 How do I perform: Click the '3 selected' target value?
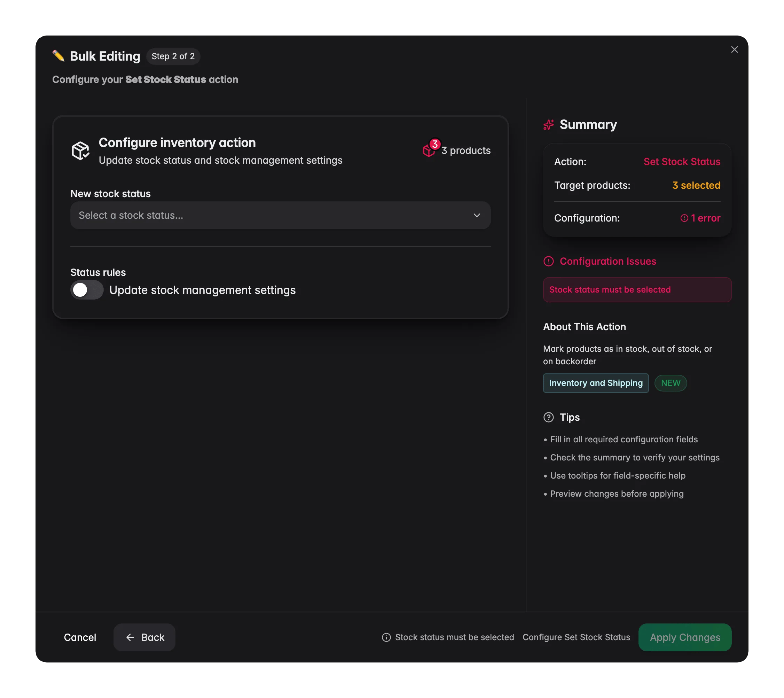coord(696,185)
